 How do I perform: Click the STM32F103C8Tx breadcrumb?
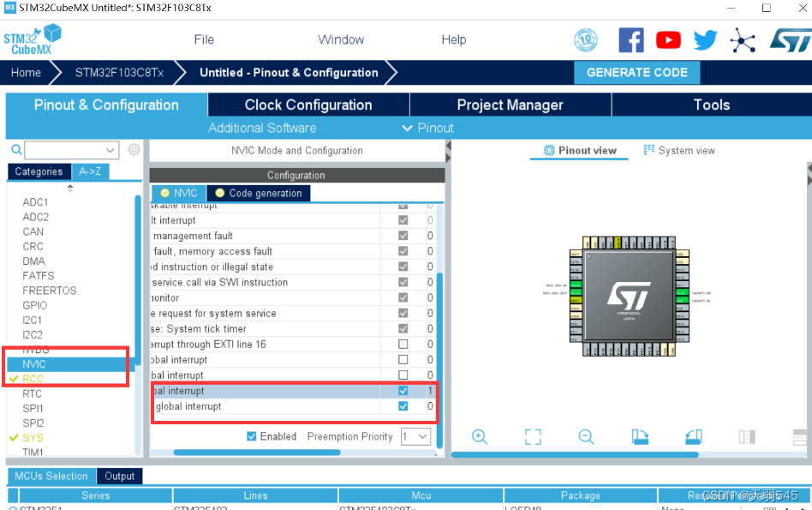[x=120, y=73]
